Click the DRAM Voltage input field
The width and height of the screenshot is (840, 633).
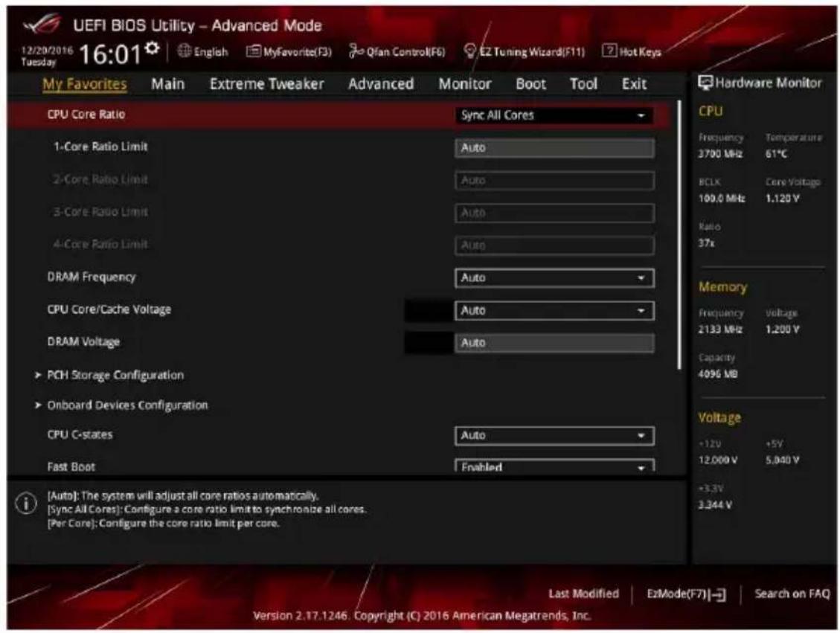(x=554, y=343)
